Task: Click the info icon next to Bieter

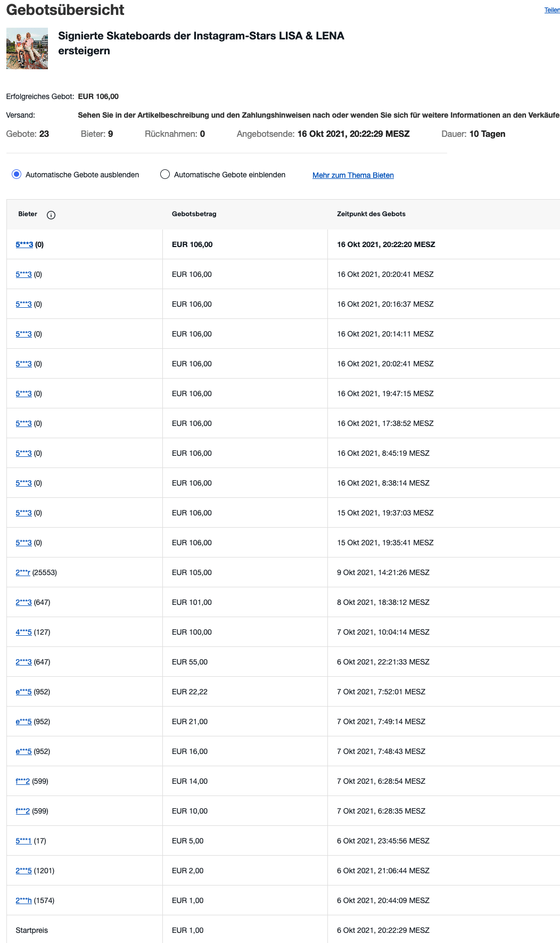Action: 51,215
